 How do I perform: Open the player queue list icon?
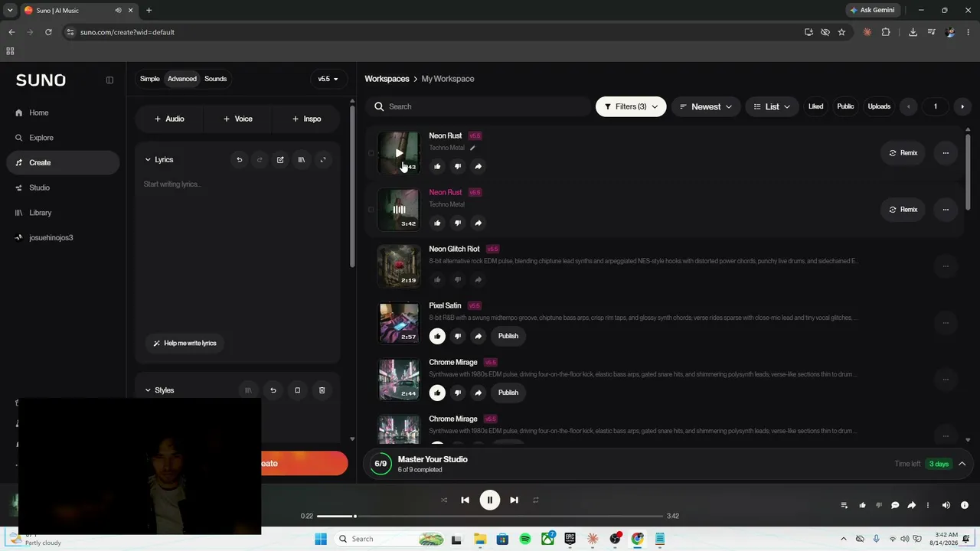(x=844, y=505)
